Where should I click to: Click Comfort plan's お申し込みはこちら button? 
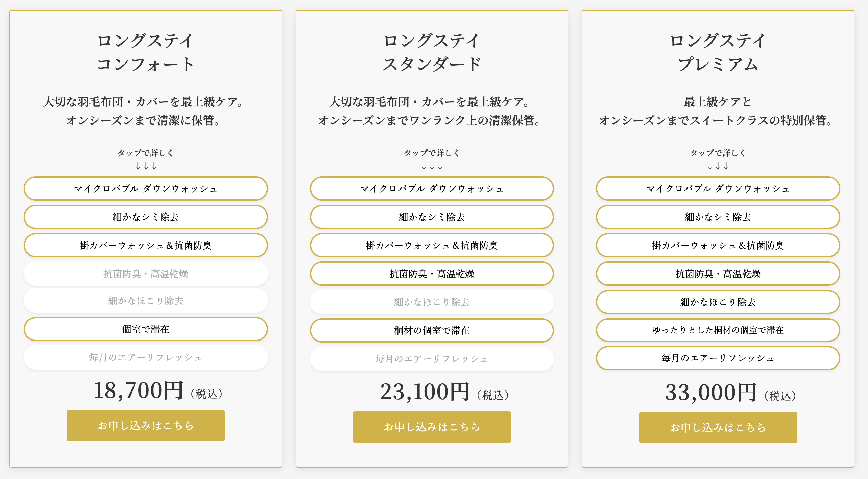146,425
